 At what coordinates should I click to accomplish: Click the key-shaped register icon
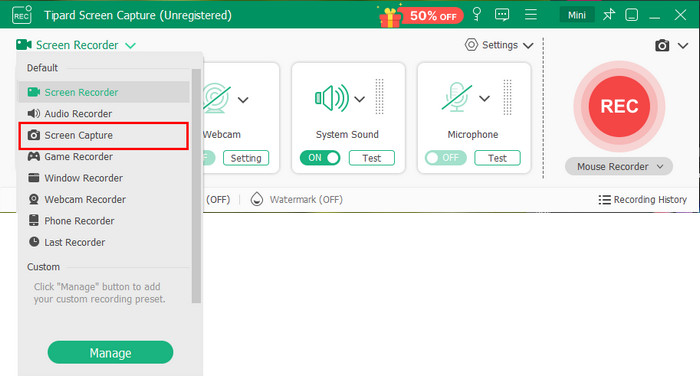477,14
